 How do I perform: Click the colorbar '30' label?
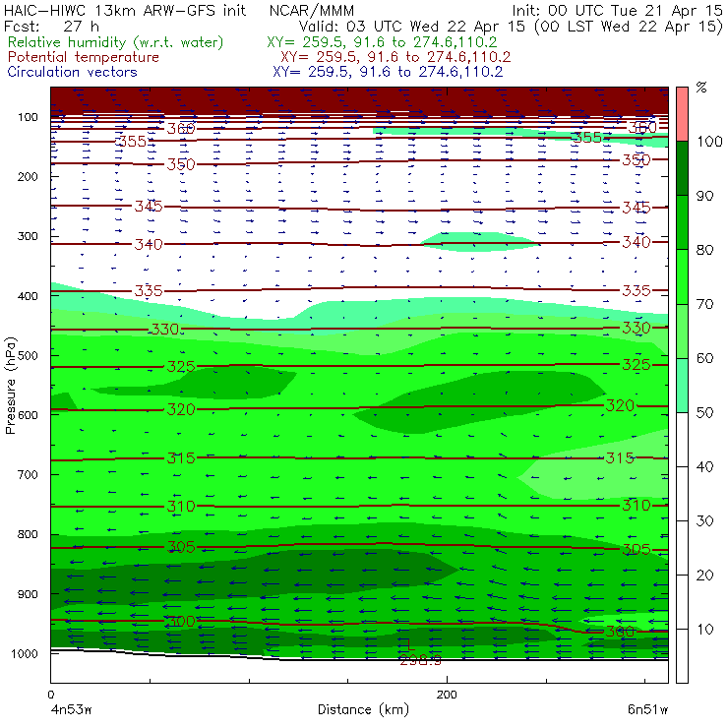[704, 521]
